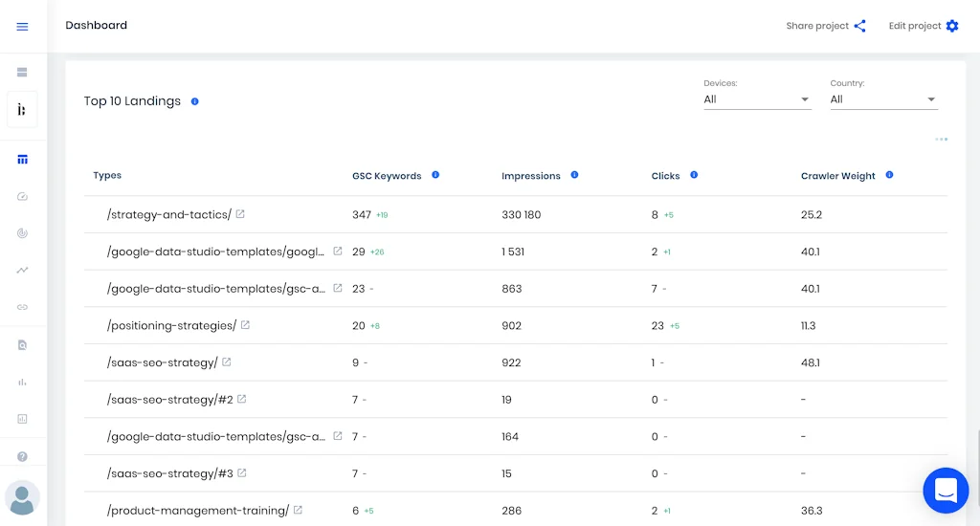This screenshot has height=526, width=980.
Task: Sort by the Clicks column header
Action: point(666,176)
